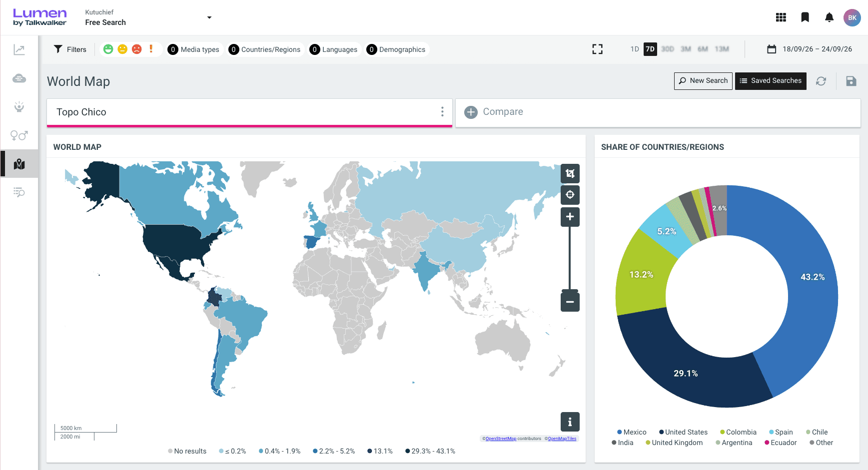Open the Languages filter dropdown
The image size is (868, 470).
[x=334, y=49]
